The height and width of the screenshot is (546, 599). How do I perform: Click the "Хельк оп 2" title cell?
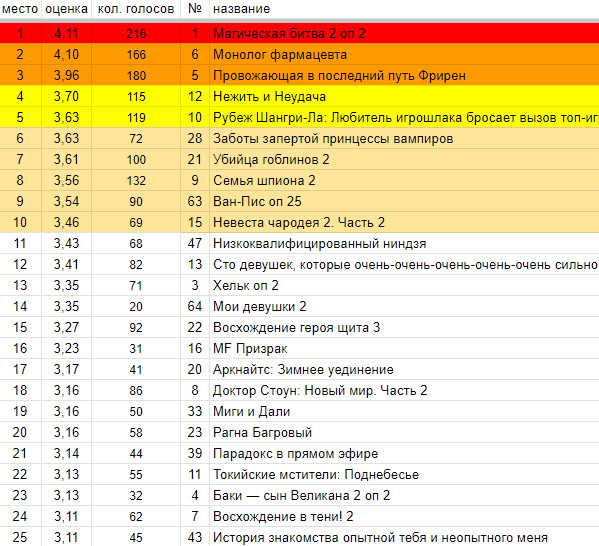(x=404, y=285)
